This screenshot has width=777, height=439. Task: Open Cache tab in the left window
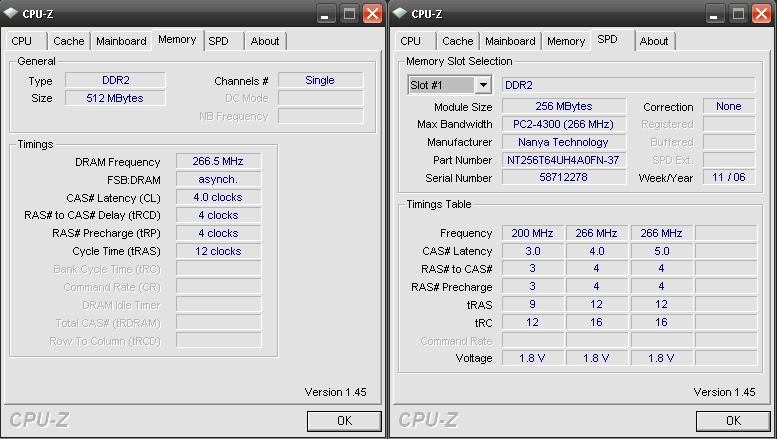pos(69,41)
